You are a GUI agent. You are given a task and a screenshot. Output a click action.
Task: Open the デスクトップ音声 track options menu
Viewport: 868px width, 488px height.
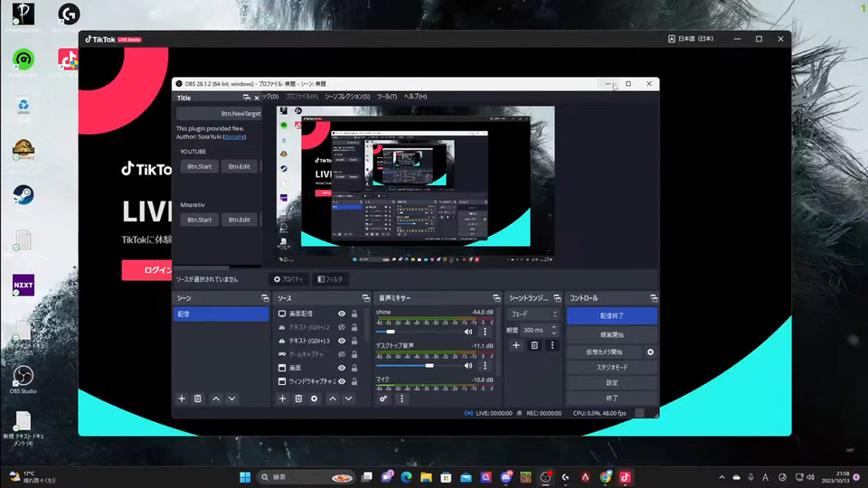(485, 366)
